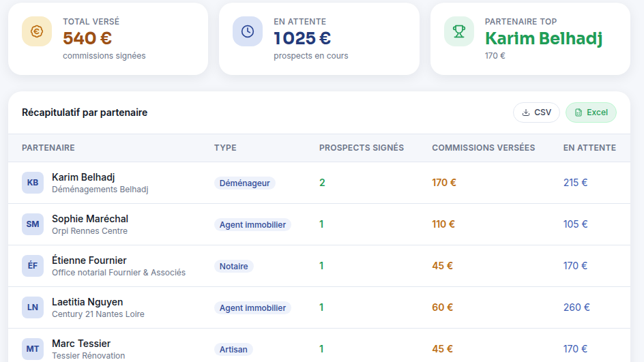Viewport: 644px width, 362px height.
Task: Click the 215 € pending amount
Action: [575, 183]
